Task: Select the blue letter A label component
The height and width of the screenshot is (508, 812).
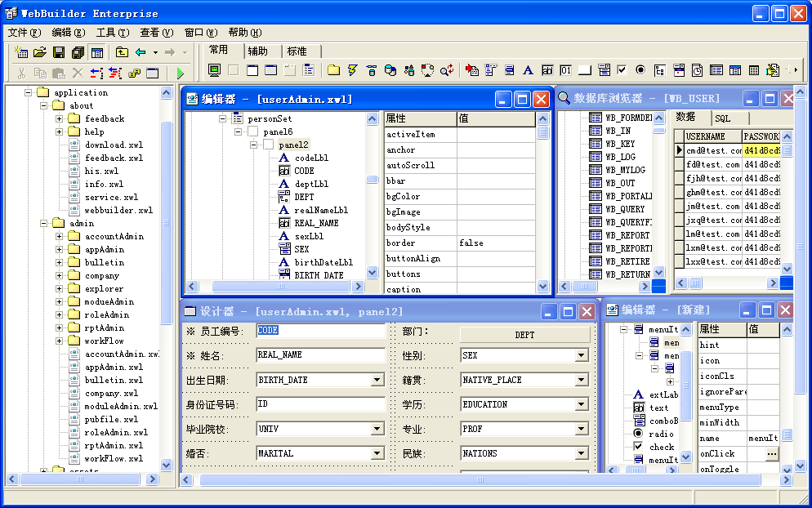Action: pos(528,70)
